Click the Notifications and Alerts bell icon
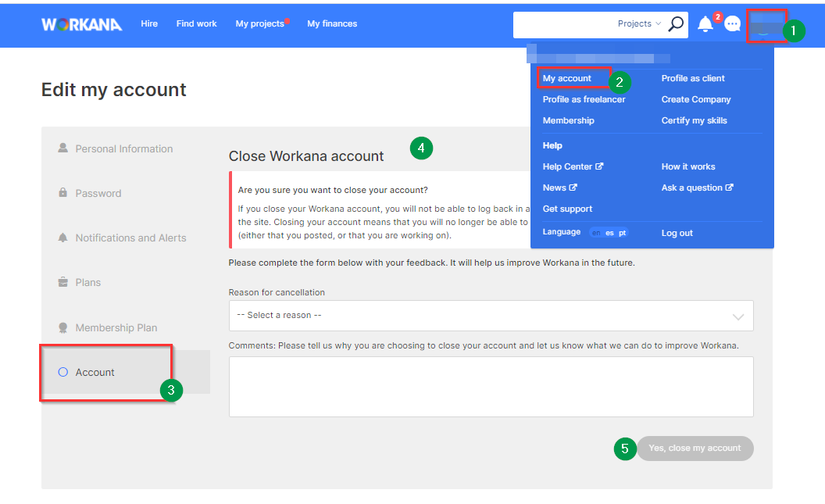825x504 pixels. pyautogui.click(x=62, y=238)
